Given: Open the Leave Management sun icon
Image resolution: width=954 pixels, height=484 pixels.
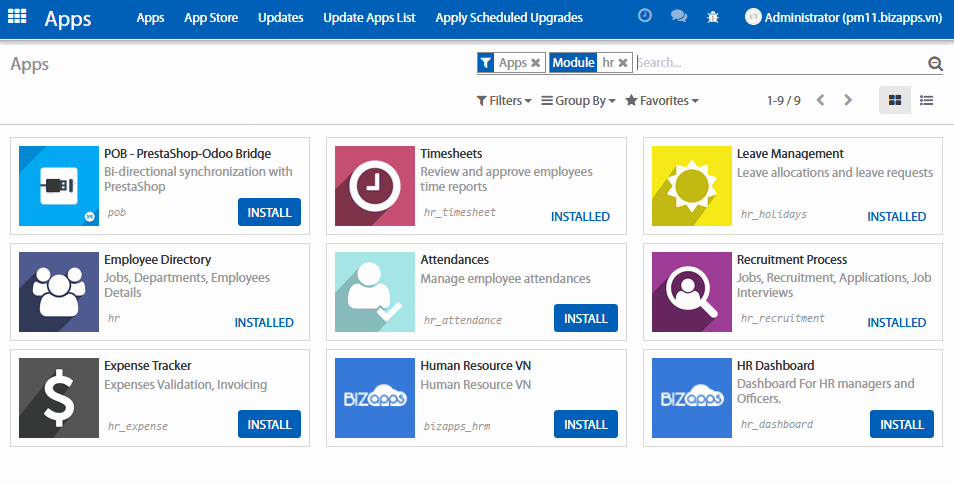Looking at the screenshot, I should tap(691, 186).
